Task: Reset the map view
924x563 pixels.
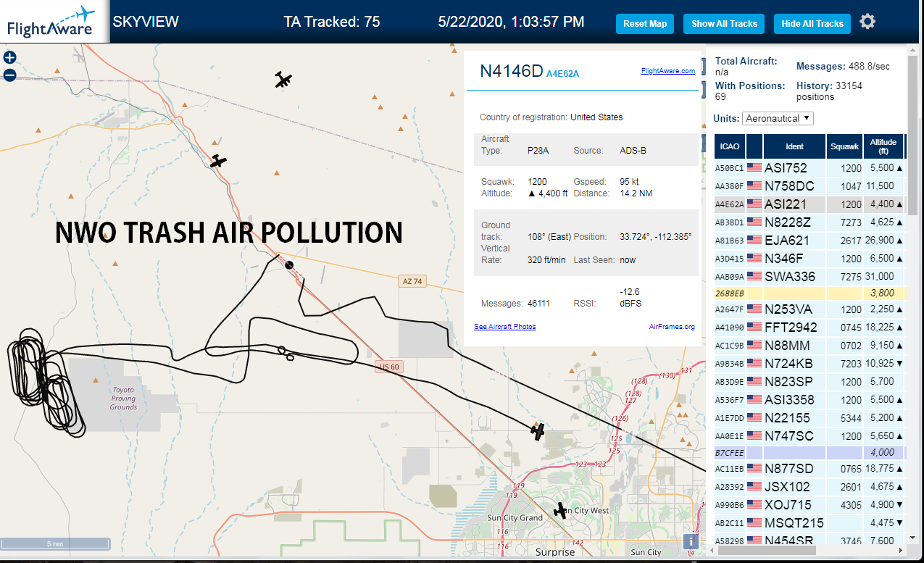Action: 645,24
